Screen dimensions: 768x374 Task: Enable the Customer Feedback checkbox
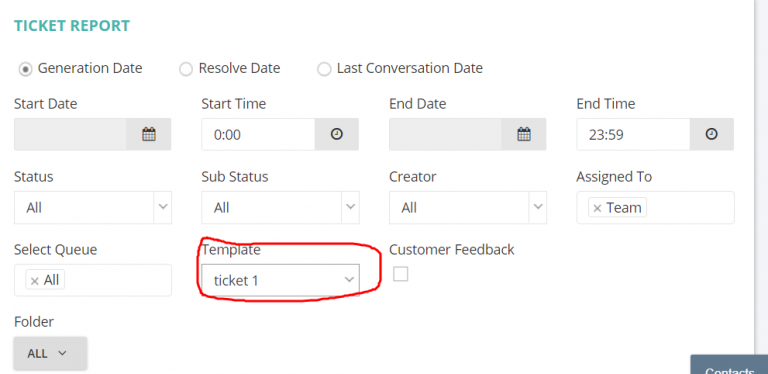coord(401,274)
